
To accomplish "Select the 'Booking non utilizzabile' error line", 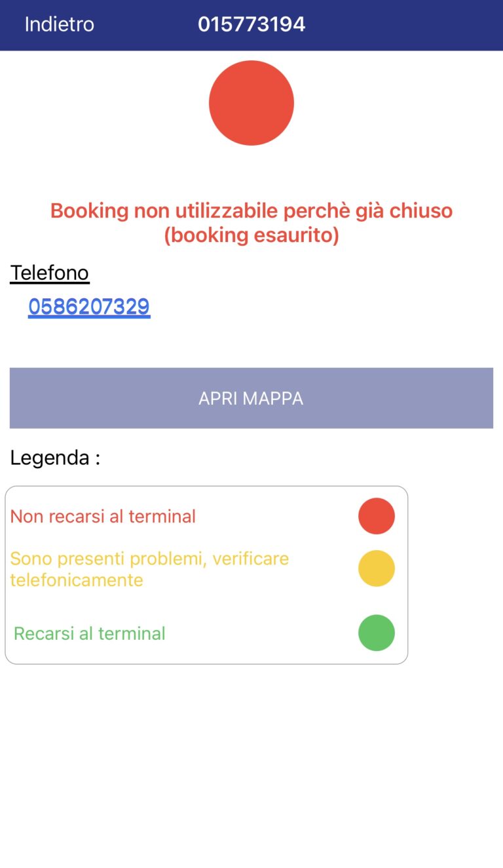I will (251, 211).
